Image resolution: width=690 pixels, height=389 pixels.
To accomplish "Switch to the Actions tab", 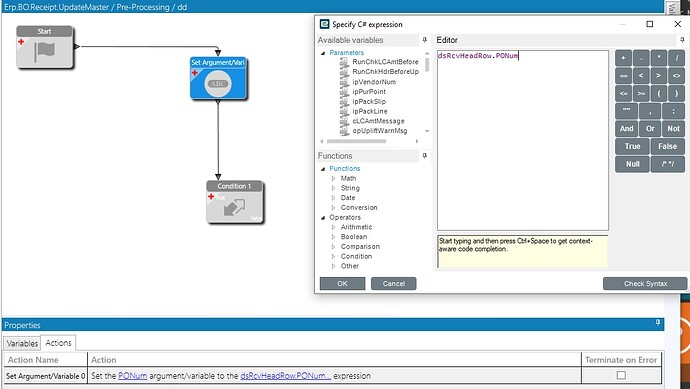I will (58, 342).
